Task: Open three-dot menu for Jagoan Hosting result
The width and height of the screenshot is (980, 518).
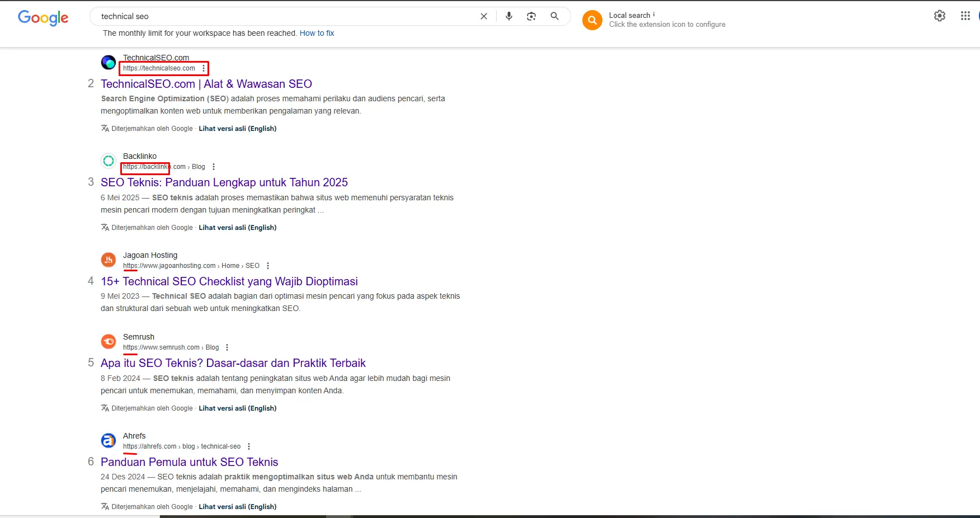Action: pyautogui.click(x=268, y=266)
